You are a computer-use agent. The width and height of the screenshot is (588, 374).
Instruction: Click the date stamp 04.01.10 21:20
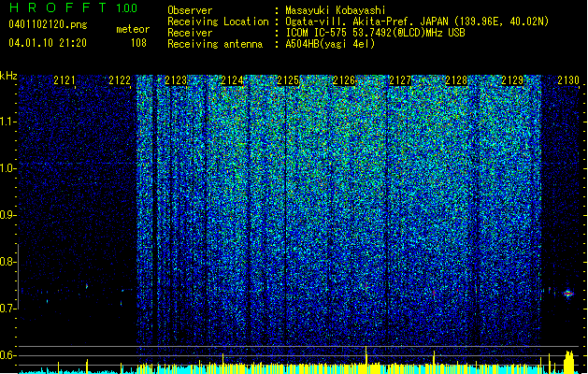pyautogui.click(x=48, y=43)
